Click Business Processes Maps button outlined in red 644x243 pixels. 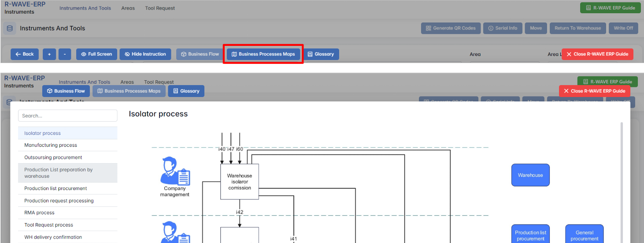263,54
